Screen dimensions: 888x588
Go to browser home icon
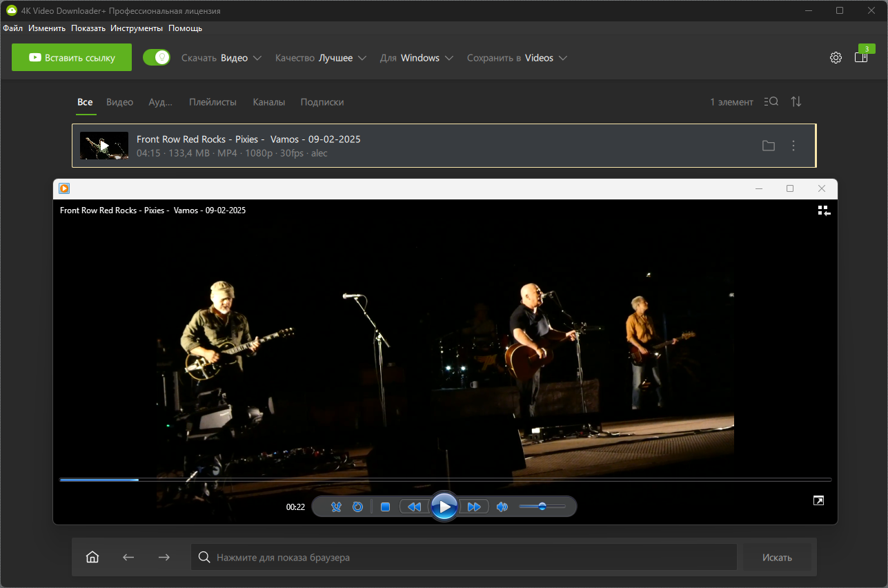[92, 557]
